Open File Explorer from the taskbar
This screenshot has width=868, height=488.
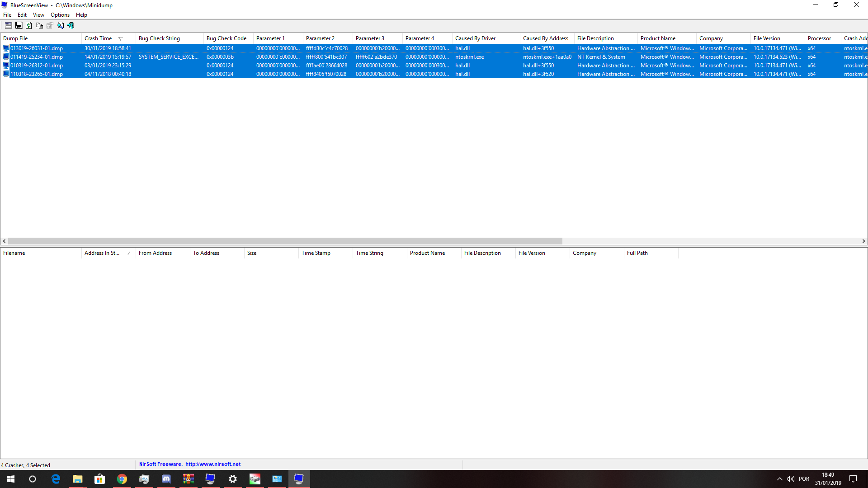(78, 479)
